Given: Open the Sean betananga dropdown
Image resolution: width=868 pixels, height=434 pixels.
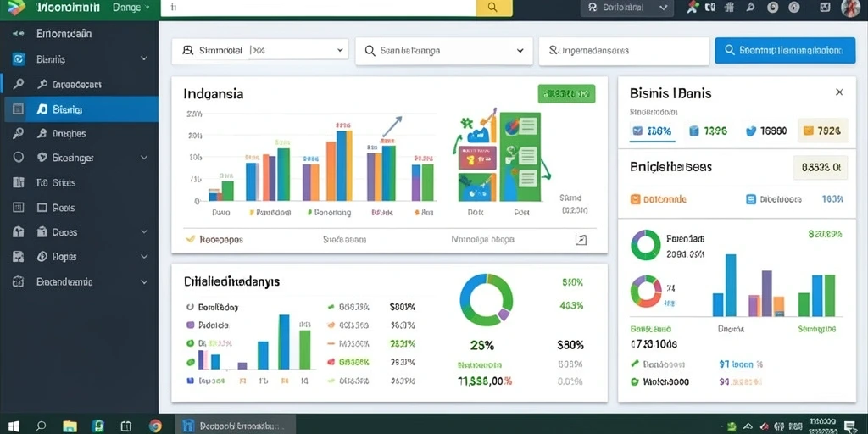Looking at the screenshot, I should [x=444, y=51].
